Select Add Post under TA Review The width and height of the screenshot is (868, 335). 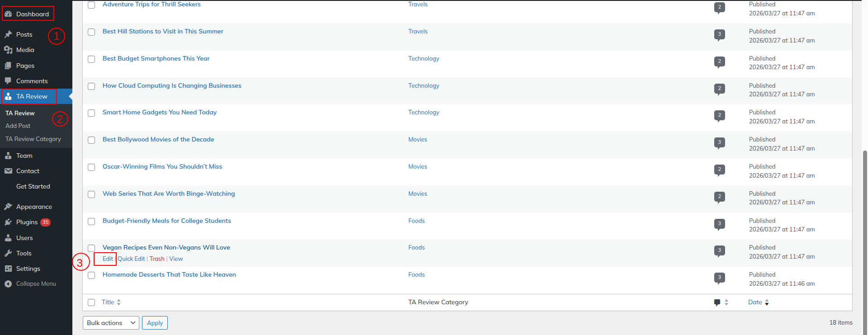[x=18, y=126]
